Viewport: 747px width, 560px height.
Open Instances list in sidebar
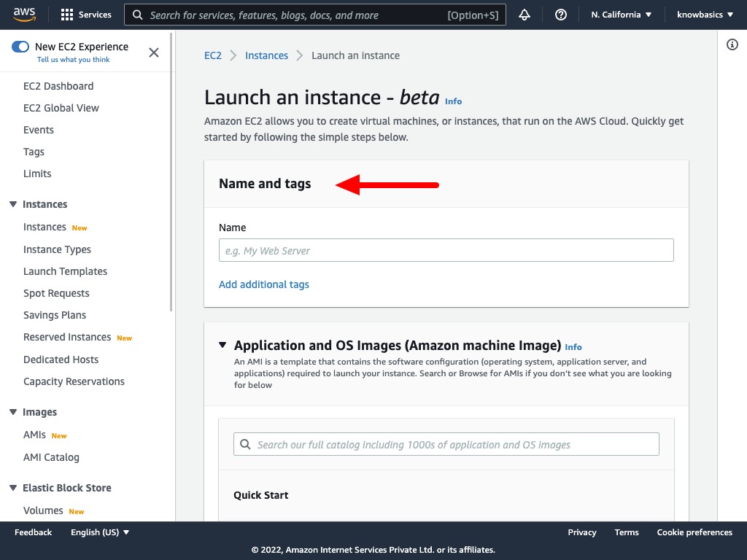44,227
